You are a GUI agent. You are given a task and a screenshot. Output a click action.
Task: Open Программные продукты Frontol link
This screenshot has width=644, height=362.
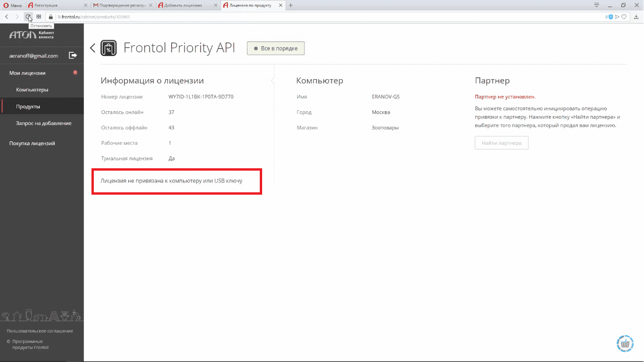click(x=30, y=344)
